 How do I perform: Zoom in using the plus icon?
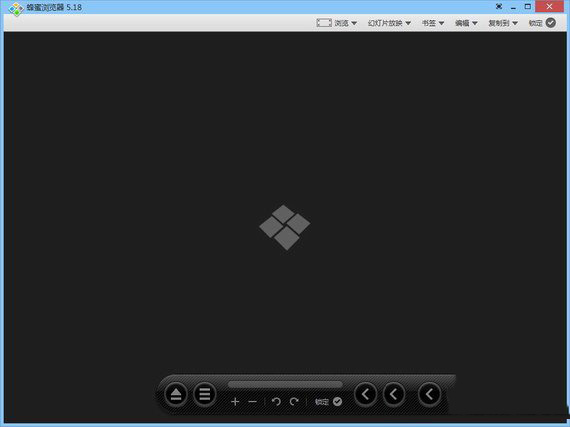(x=235, y=402)
